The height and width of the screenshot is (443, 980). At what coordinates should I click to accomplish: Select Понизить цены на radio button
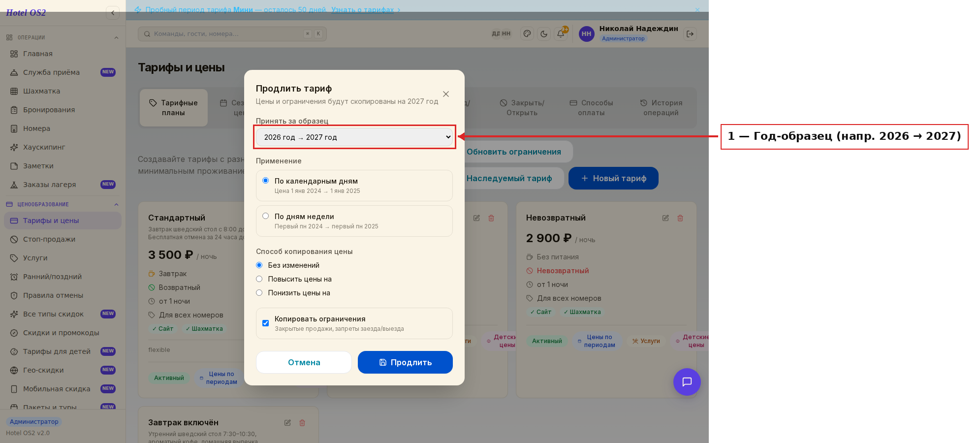(x=259, y=293)
